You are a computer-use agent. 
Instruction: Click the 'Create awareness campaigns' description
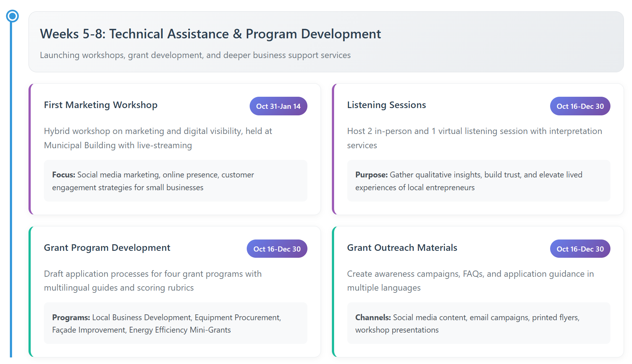click(470, 281)
